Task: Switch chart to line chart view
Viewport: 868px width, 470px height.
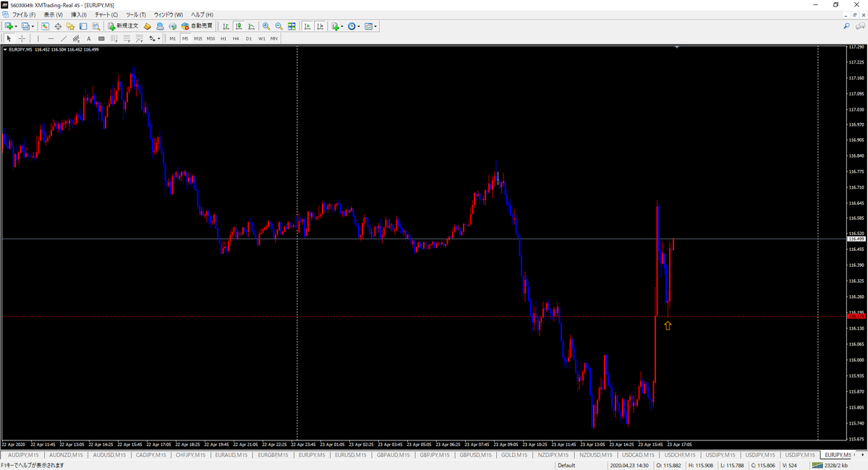Action: [x=250, y=26]
